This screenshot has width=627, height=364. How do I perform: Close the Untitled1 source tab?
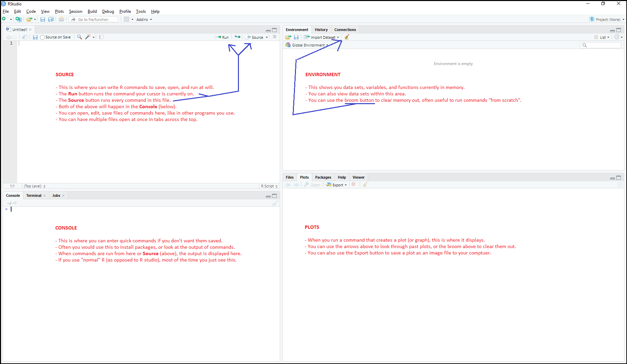point(30,30)
